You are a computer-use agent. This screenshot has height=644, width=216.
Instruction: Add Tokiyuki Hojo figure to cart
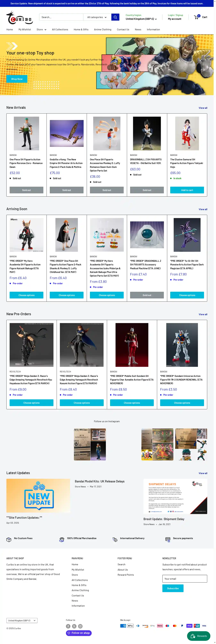click(x=187, y=190)
